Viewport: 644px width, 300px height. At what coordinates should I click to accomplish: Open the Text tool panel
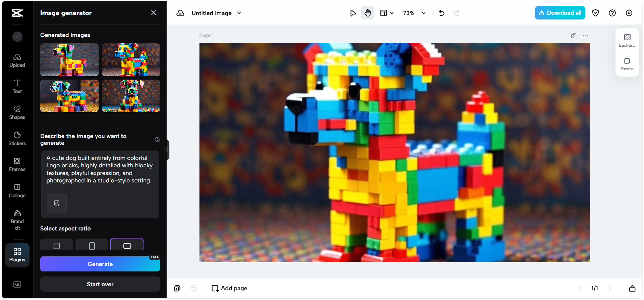tap(17, 87)
